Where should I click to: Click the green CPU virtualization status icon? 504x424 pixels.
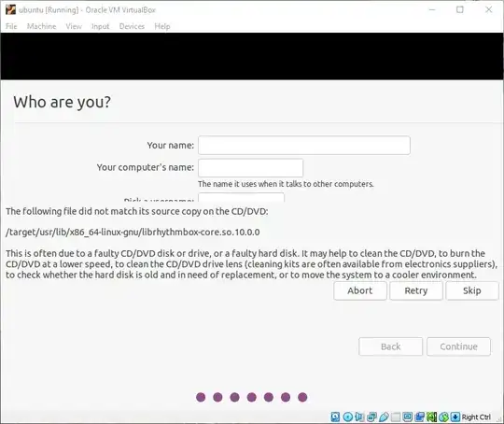tap(432, 417)
